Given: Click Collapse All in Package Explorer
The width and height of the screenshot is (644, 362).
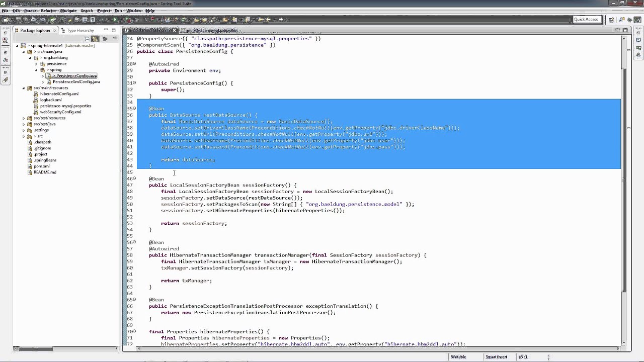Looking at the screenshot, I should (87, 39).
